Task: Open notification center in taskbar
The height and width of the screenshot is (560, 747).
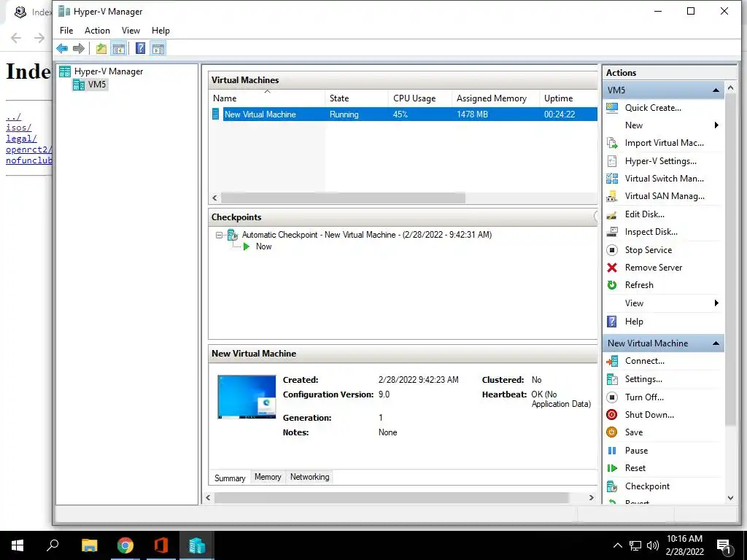Action: click(x=724, y=545)
